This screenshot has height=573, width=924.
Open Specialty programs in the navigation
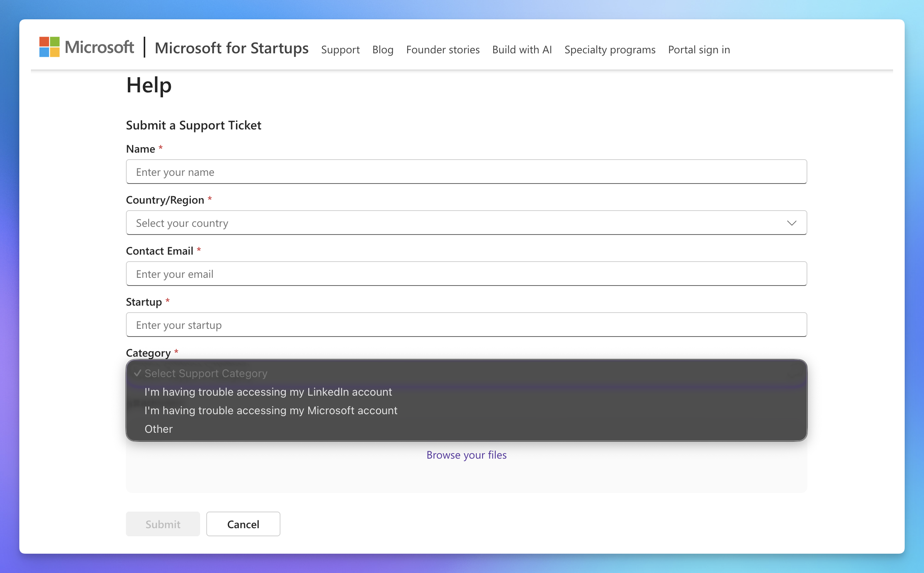tap(610, 49)
